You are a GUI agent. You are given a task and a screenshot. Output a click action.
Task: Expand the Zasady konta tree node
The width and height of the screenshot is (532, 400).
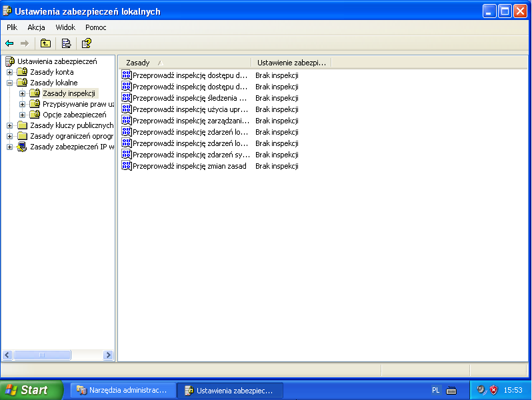click(x=9, y=72)
